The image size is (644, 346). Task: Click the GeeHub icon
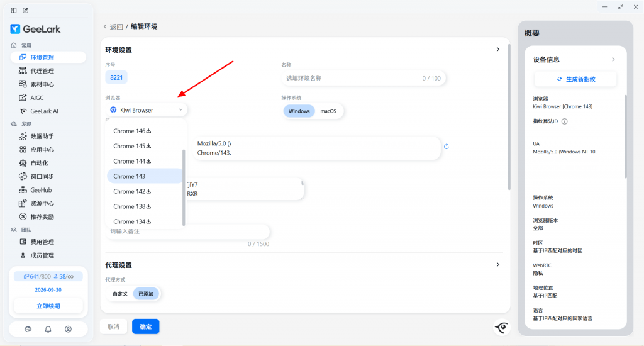point(23,190)
